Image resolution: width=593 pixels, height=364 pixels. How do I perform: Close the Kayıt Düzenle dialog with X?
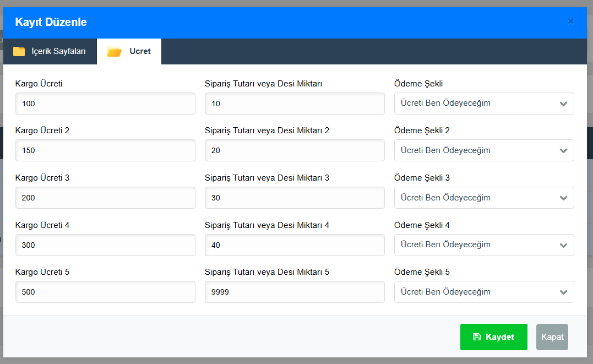tap(570, 22)
